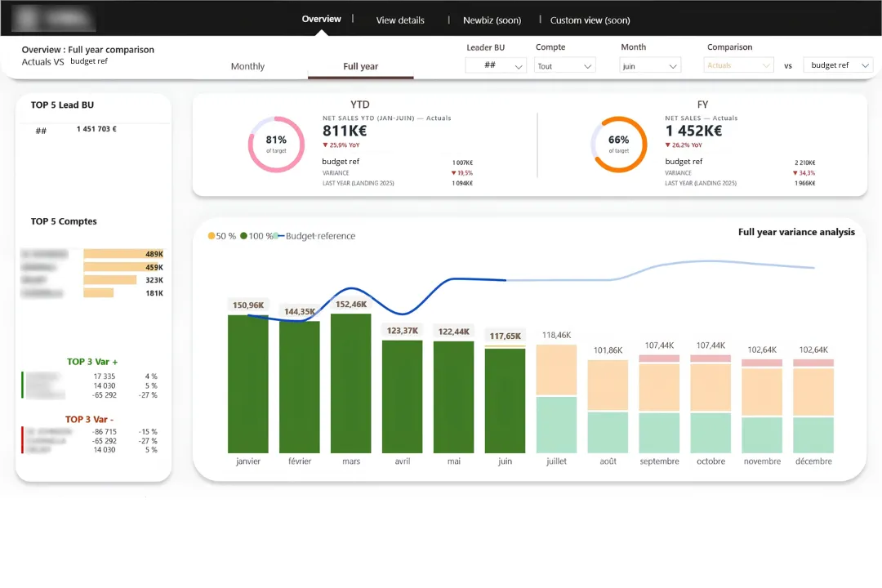Image resolution: width=882 pixels, height=588 pixels.
Task: Select the juin bar 117,65K
Action: [x=506, y=399]
